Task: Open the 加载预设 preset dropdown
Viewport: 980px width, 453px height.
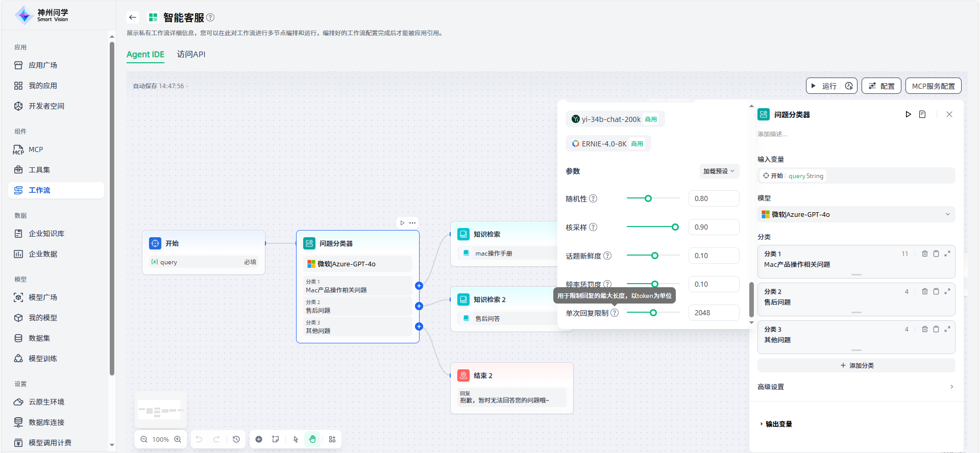Action: [719, 171]
